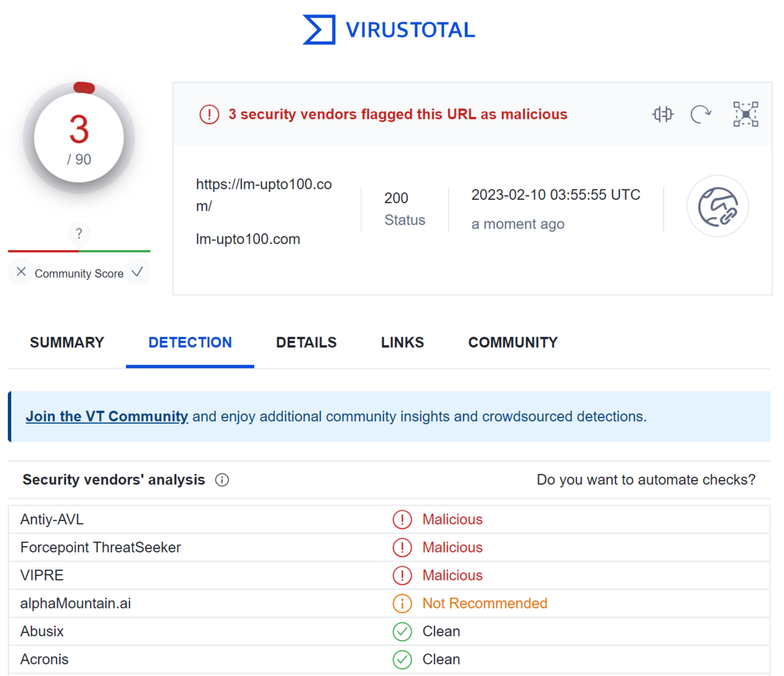Select the Detection tab
The image size is (784, 676).
click(190, 342)
